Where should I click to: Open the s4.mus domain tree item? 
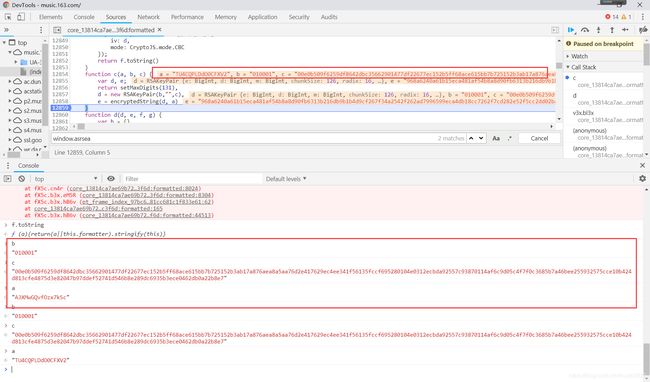(x=27, y=130)
